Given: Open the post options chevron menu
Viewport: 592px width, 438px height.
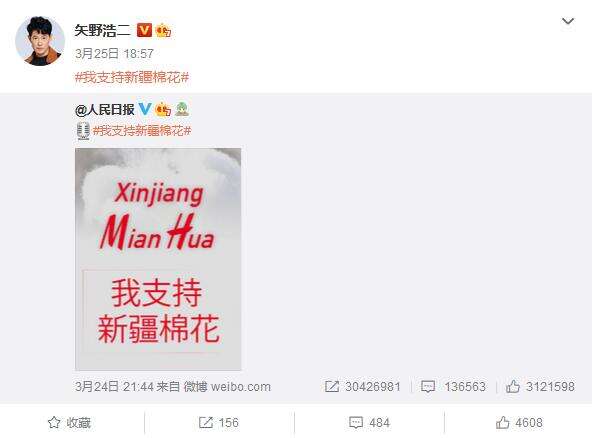Looking at the screenshot, I should [568, 21].
